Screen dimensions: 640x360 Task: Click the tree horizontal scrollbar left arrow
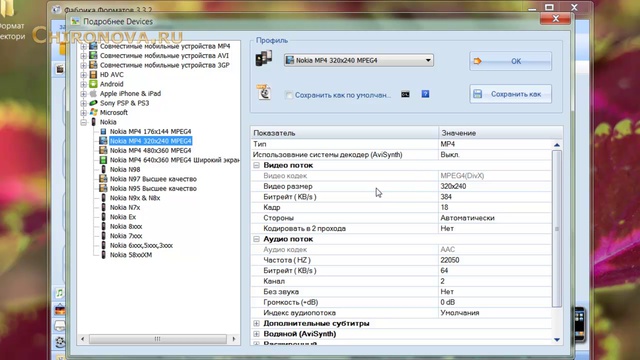coord(83,339)
